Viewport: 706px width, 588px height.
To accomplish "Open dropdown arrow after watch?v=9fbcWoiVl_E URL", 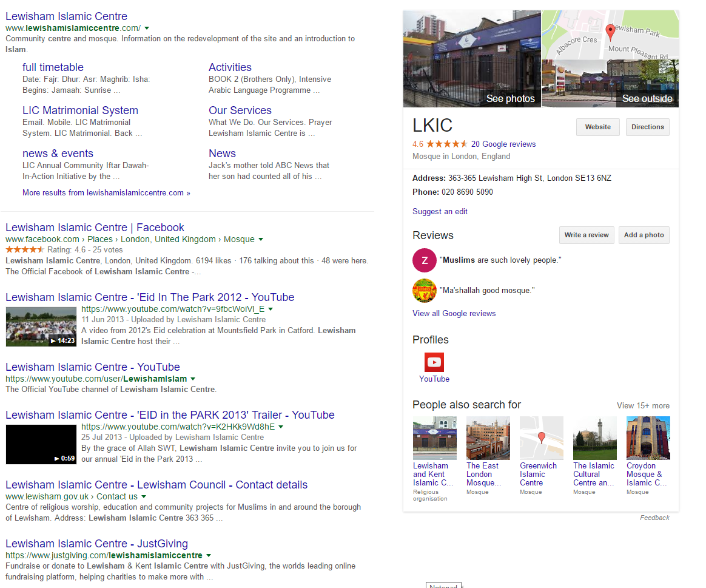I will tap(271, 309).
